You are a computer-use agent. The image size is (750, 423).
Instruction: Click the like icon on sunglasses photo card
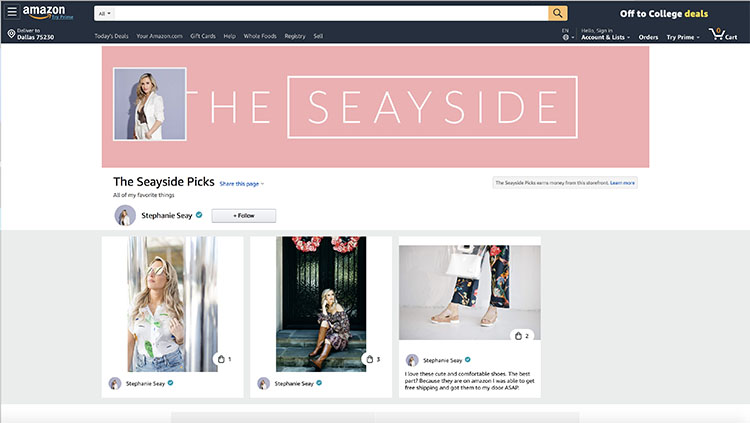tap(221, 359)
